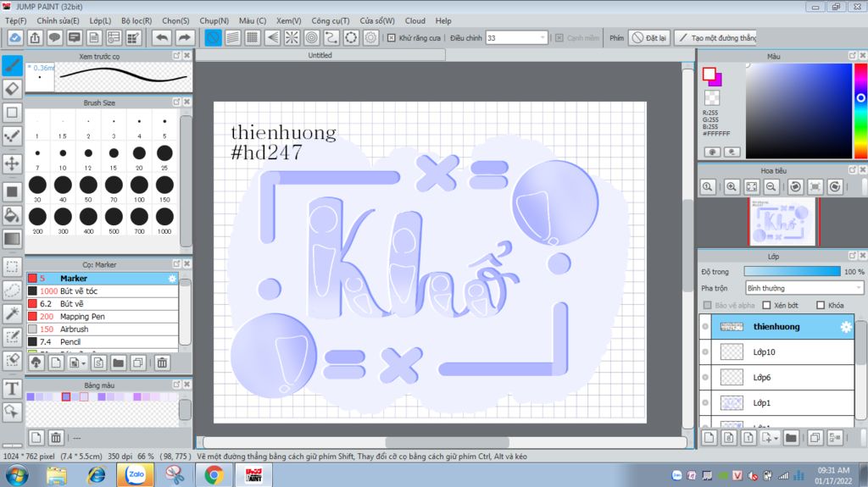Switch to the Untitled canvas tab
This screenshot has height=487, width=868.
click(x=320, y=55)
